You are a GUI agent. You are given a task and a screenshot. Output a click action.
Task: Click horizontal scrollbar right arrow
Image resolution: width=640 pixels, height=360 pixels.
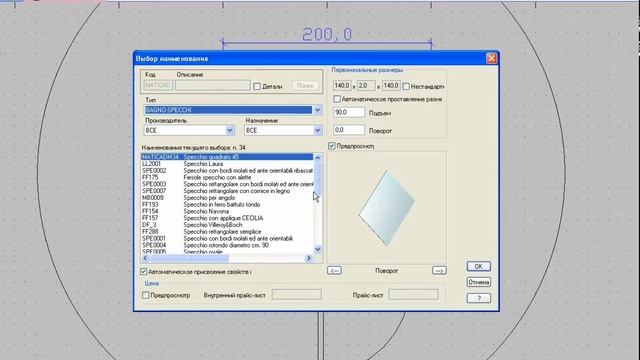pyautogui.click(x=309, y=258)
